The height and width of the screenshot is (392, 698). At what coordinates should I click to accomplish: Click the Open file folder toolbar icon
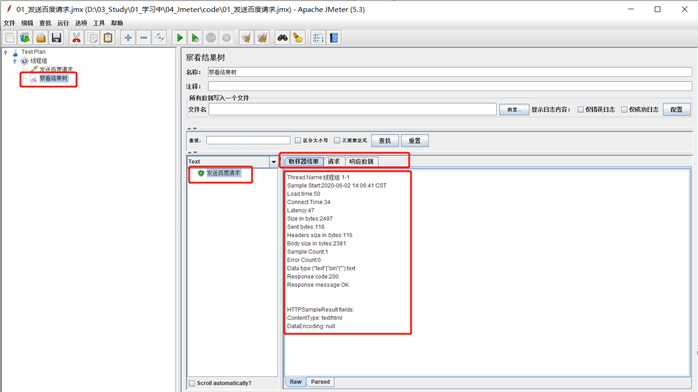coord(41,38)
